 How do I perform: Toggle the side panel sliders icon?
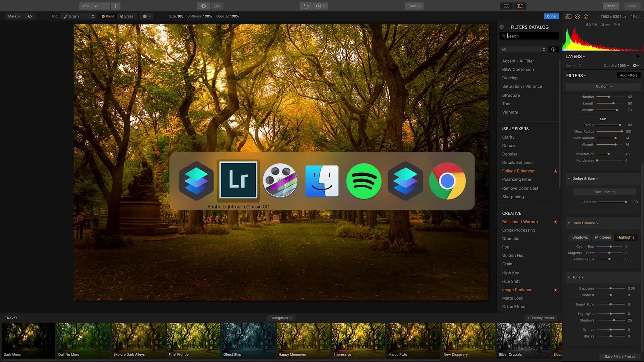pos(520,6)
